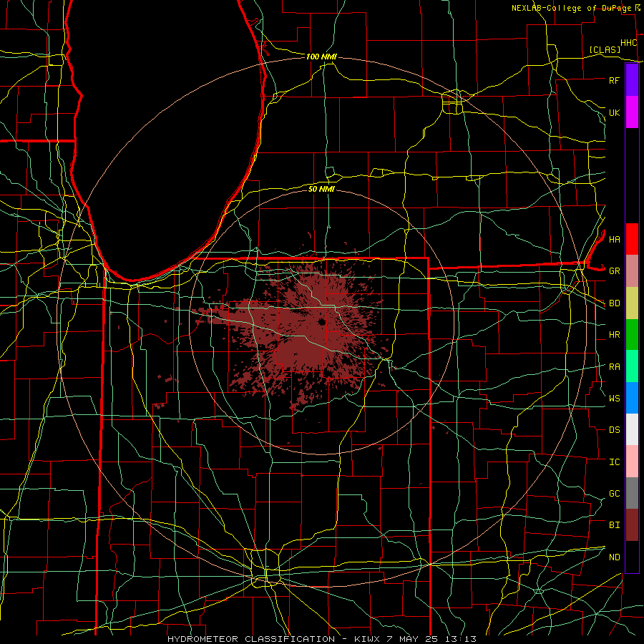Click the BD yellow legend swatch
Image resolution: width=644 pixels, height=644 pixels.
[x=632, y=303]
